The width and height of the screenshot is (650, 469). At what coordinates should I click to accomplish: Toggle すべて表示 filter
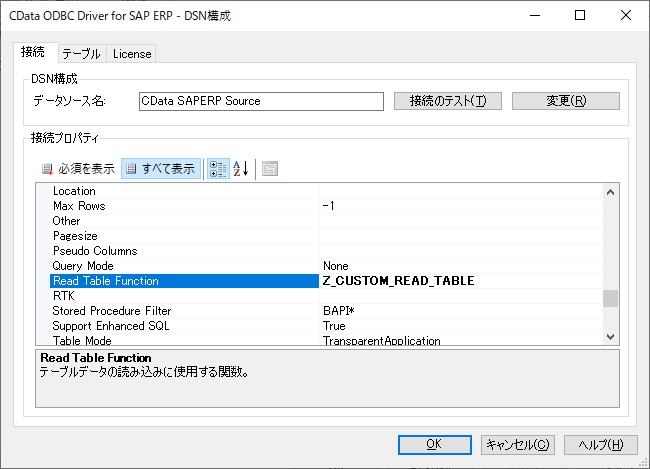coord(161,168)
